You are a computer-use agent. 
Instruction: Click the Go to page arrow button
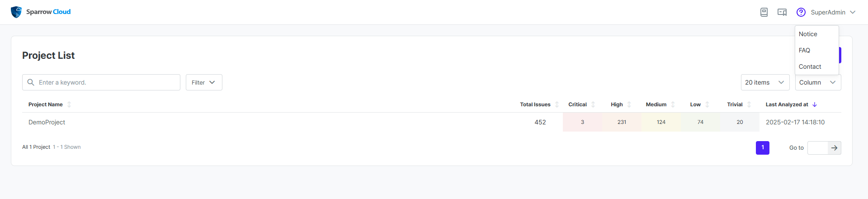pos(835,148)
